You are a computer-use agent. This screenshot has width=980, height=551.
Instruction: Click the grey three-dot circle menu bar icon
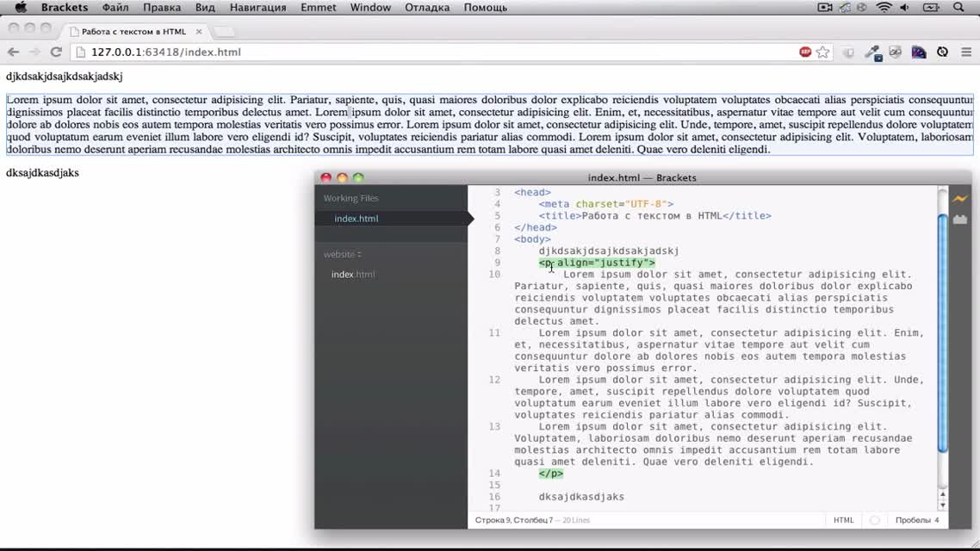tap(862, 8)
